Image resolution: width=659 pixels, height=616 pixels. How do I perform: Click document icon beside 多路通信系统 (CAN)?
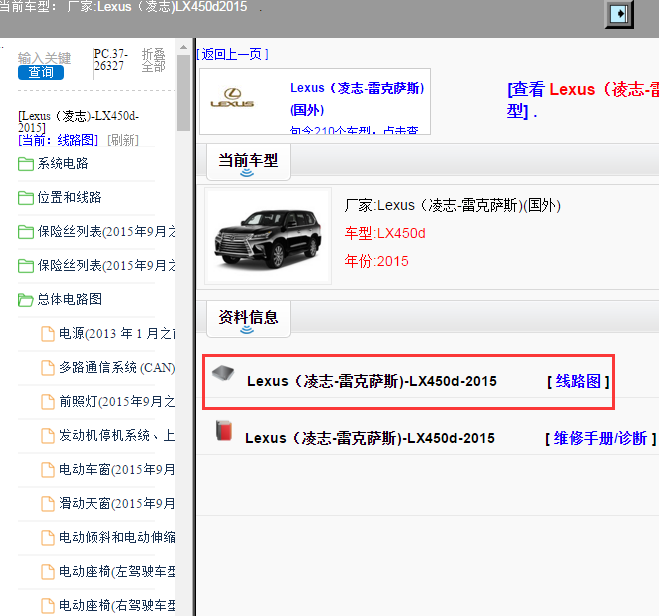click(48, 368)
